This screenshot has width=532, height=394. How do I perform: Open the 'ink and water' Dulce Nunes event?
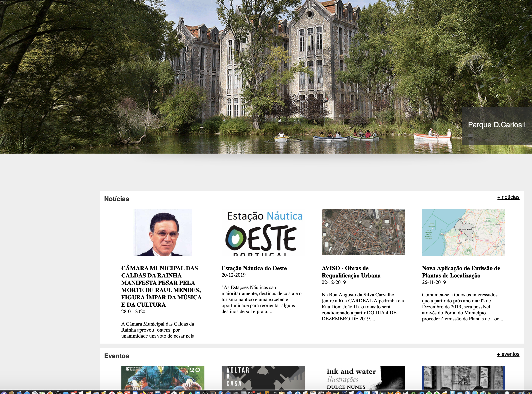pos(363,377)
